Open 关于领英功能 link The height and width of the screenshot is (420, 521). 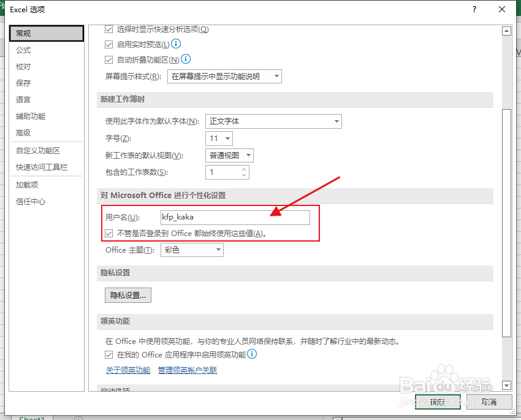click(x=128, y=370)
